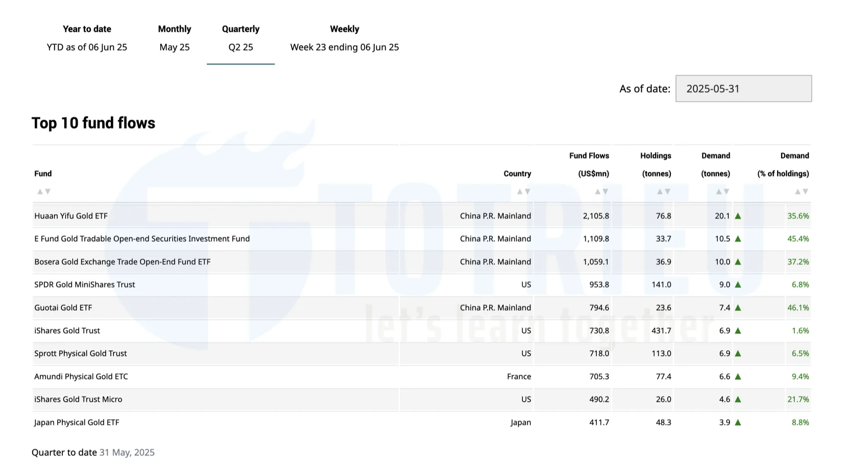The height and width of the screenshot is (470, 868).
Task: Click the 141.0 holdings value
Action: (x=661, y=285)
